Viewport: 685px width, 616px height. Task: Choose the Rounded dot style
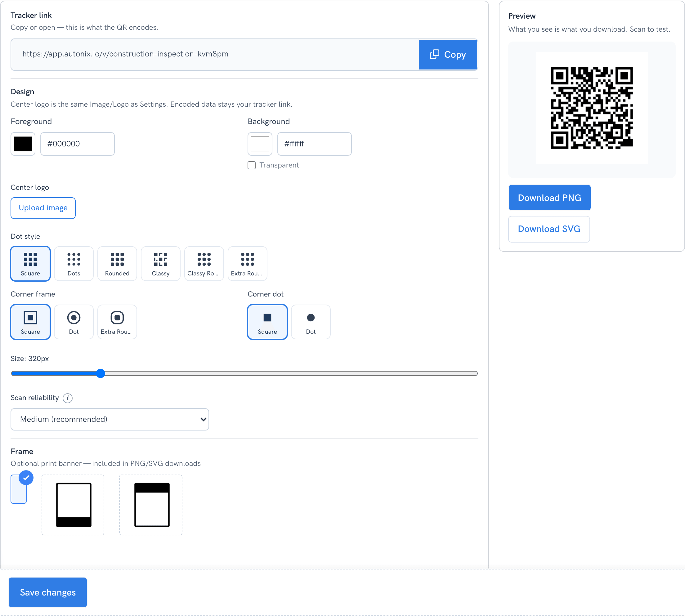(117, 264)
